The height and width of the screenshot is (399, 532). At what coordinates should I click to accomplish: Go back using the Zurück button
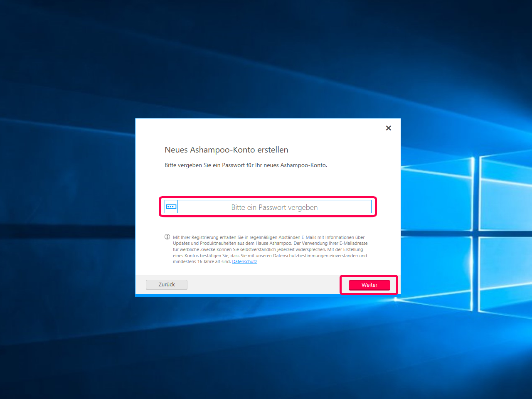tap(167, 285)
